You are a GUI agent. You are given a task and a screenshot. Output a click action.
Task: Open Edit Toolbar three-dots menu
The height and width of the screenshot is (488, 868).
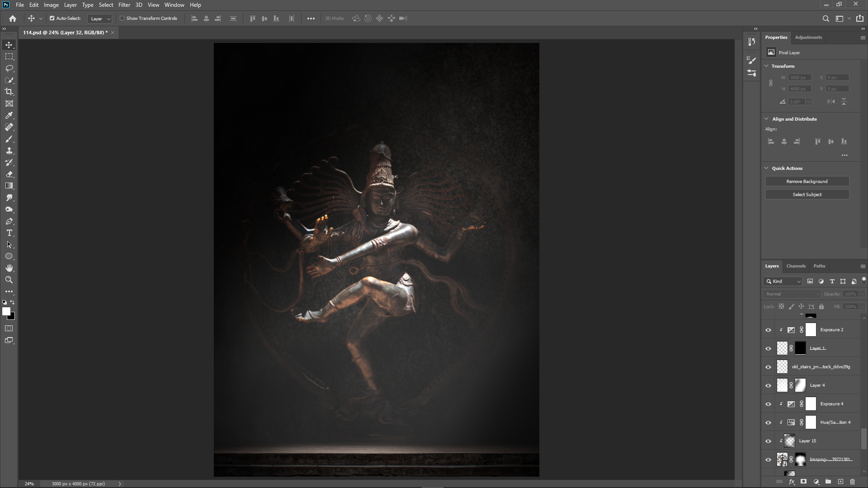click(9, 291)
